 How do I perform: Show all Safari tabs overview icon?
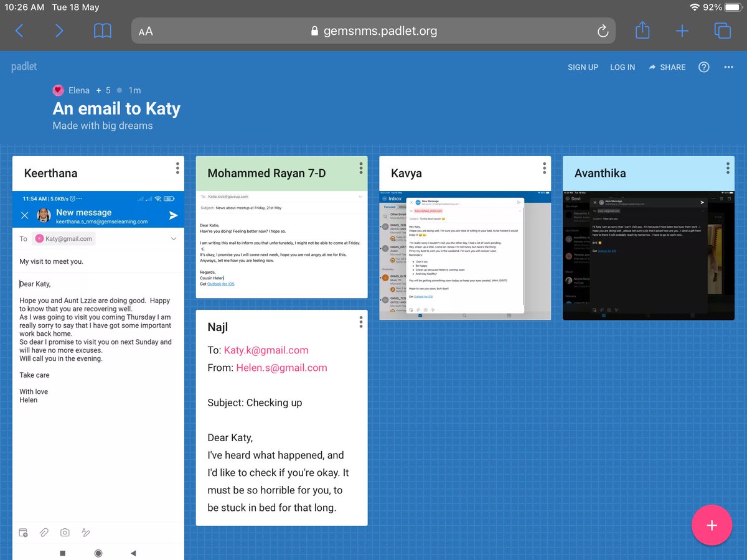click(x=722, y=30)
